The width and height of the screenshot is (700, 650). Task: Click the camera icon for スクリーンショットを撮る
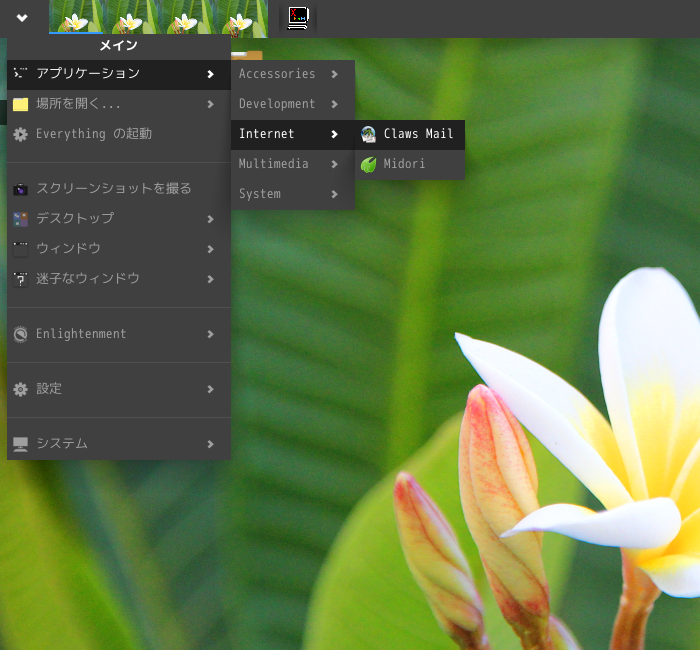[x=21, y=189]
